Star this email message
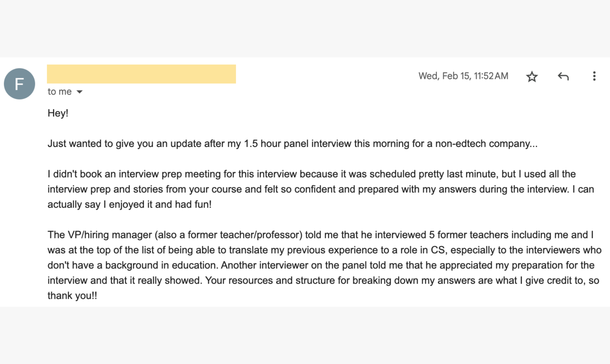Screen dimensions: 610x364 pyautogui.click(x=532, y=76)
